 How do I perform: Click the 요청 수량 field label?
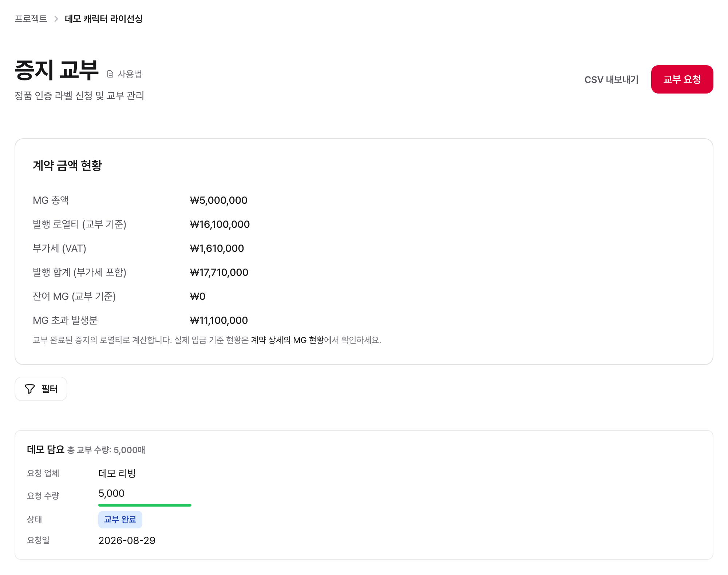43,496
